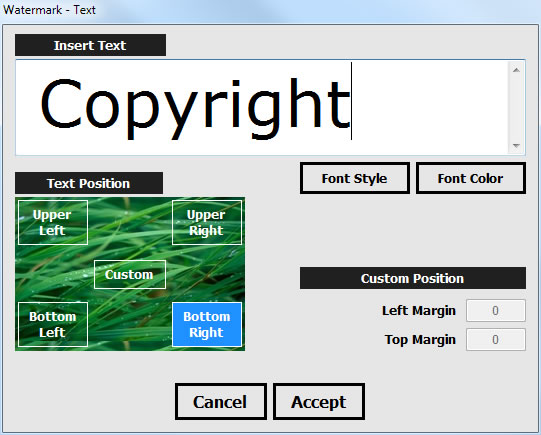Viewport: 541px width, 435px height.
Task: Click the Left Margin label
Action: (x=419, y=311)
